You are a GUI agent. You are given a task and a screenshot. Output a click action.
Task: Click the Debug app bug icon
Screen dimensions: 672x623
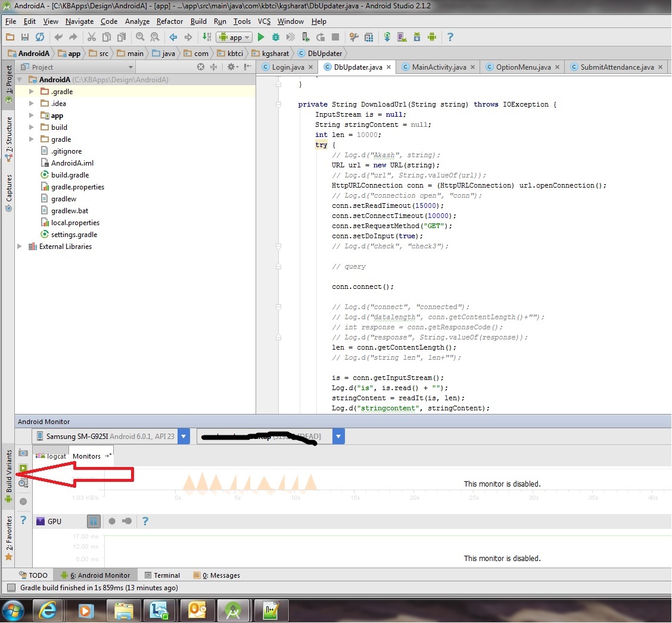pos(276,38)
